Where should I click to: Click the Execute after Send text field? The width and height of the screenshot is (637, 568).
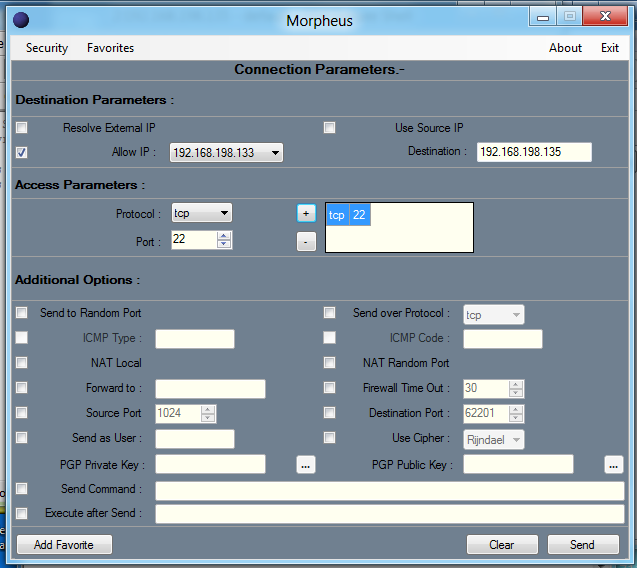pyautogui.click(x=390, y=514)
